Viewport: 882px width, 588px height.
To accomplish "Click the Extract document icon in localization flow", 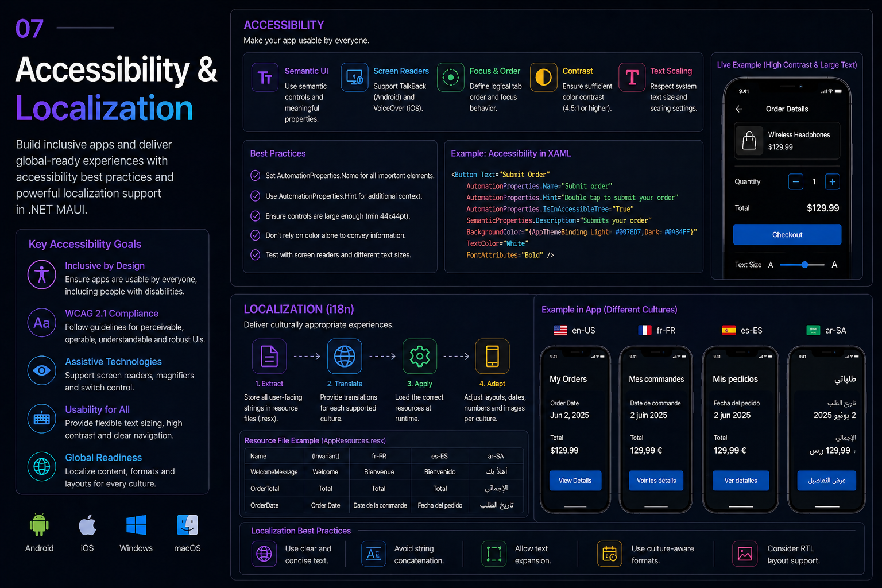I will [269, 356].
